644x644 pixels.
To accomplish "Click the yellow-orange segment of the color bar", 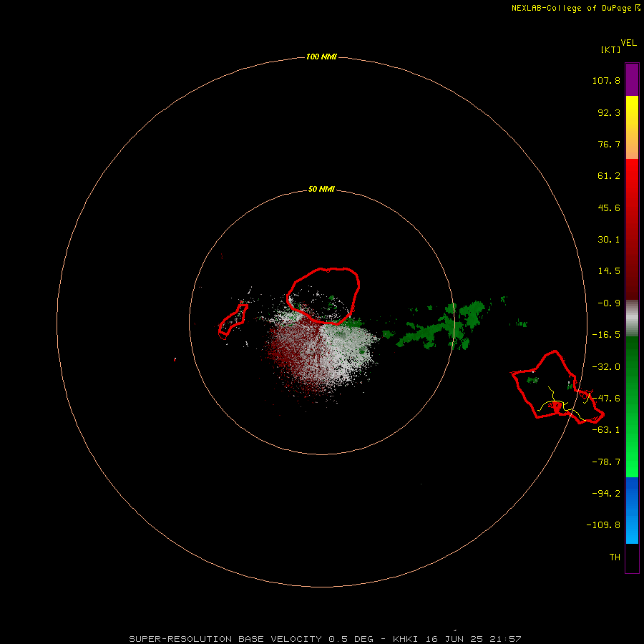I will (632, 127).
